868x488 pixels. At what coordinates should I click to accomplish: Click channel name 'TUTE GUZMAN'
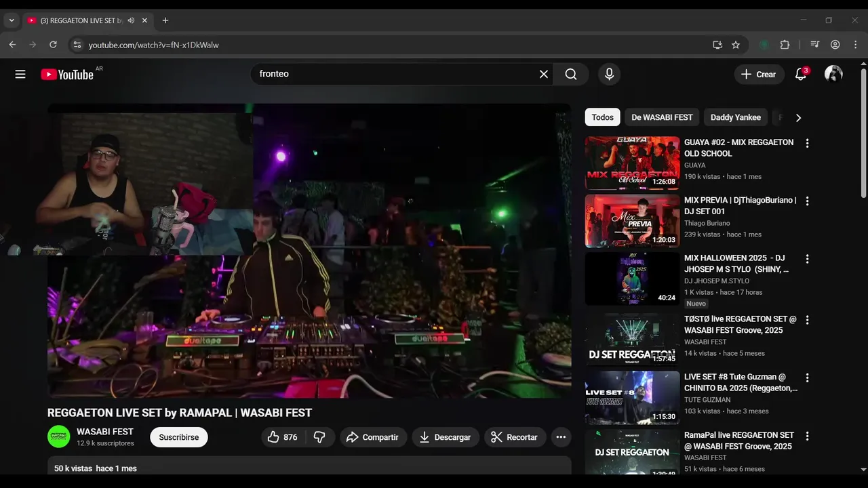point(707,400)
